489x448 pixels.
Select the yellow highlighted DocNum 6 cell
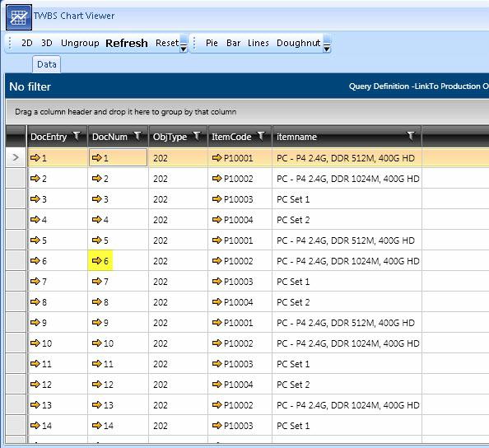(100, 260)
